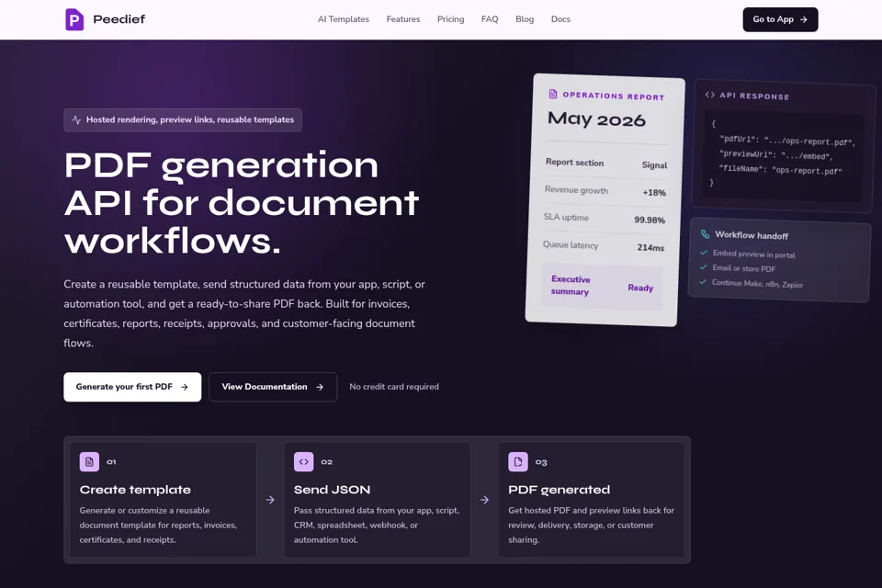The width and height of the screenshot is (882, 588).
Task: Click the 02 step number label
Action: [326, 462]
